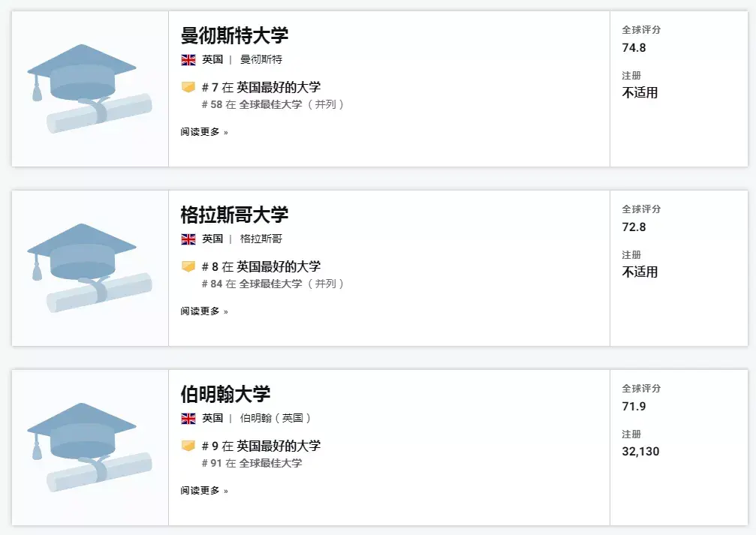
Task: Click the 32,130 enrollment number
Action: coord(640,452)
